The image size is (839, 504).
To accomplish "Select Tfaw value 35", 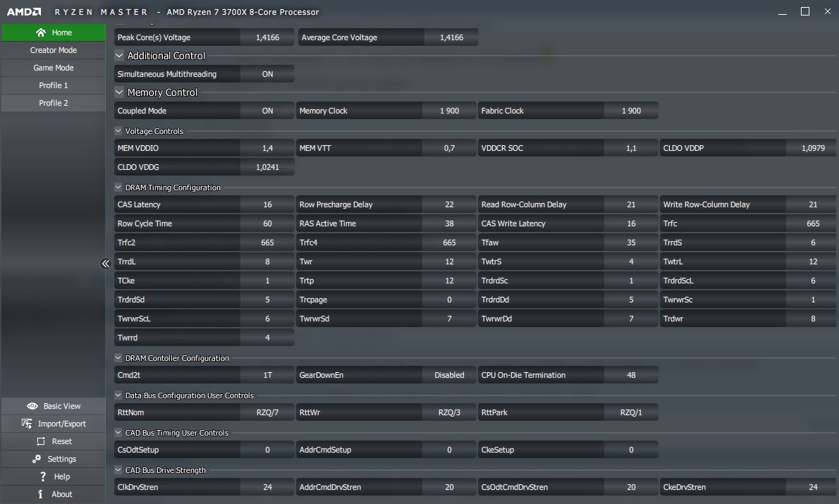I will tap(632, 242).
